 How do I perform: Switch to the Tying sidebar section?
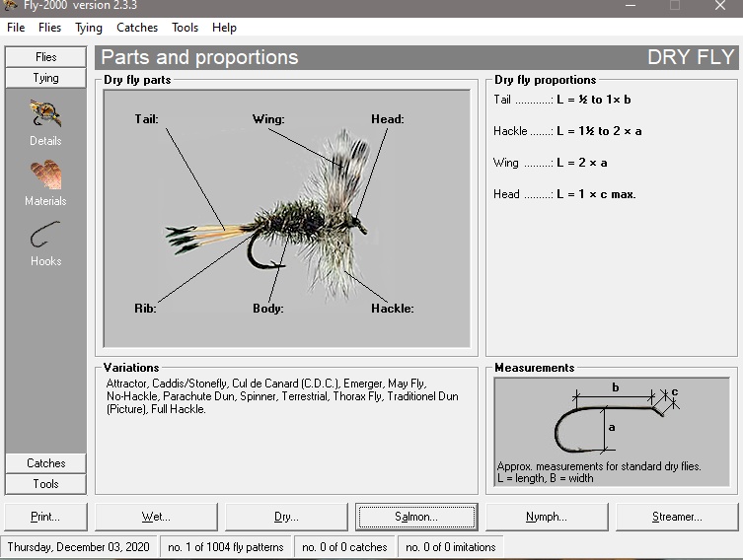pos(46,78)
